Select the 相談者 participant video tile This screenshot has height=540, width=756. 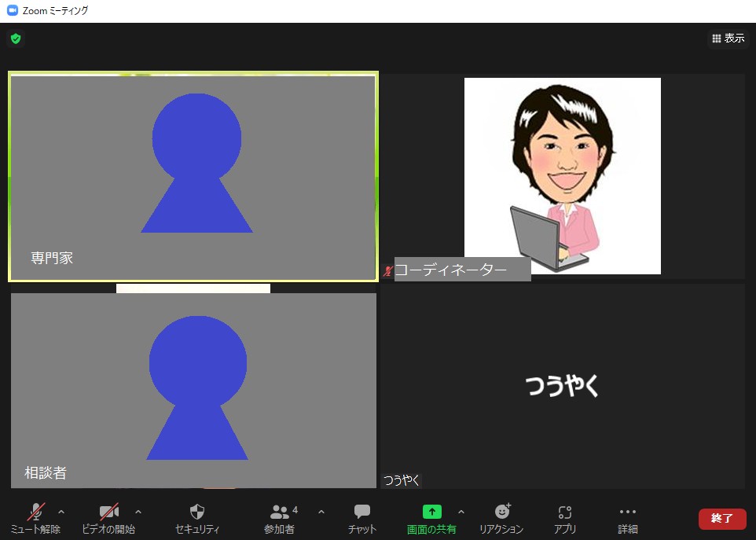[193, 390]
